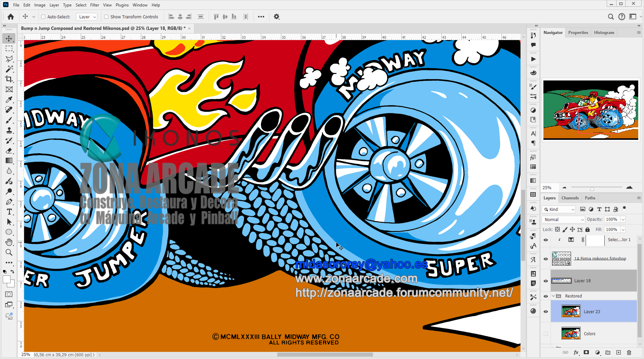The image size is (644, 359).
Task: Go to Photoshop Home screen
Action: pyautogui.click(x=11, y=17)
